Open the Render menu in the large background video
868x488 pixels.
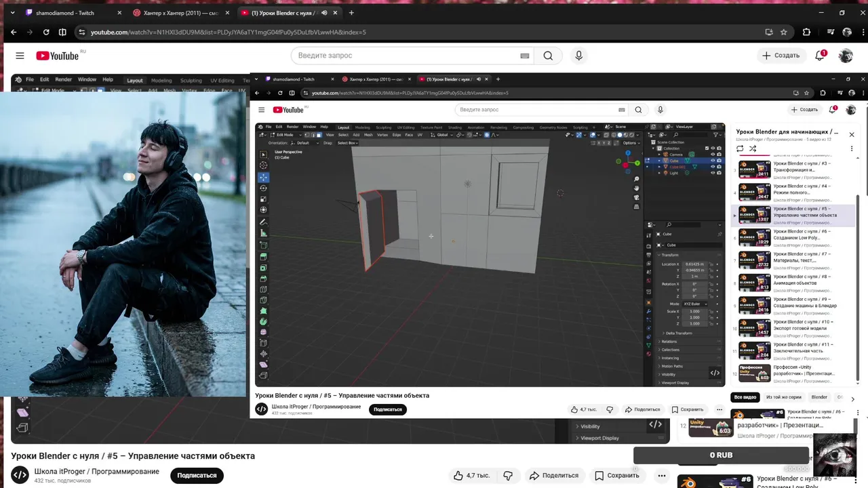[x=64, y=80]
